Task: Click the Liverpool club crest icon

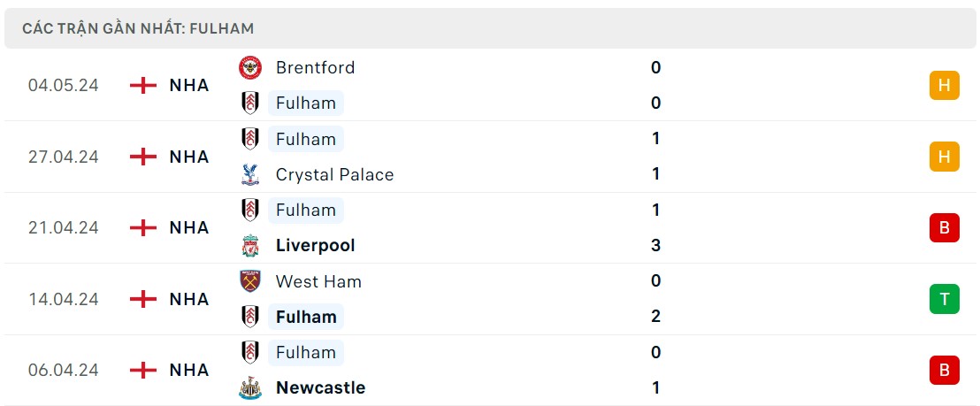Action: 250,246
